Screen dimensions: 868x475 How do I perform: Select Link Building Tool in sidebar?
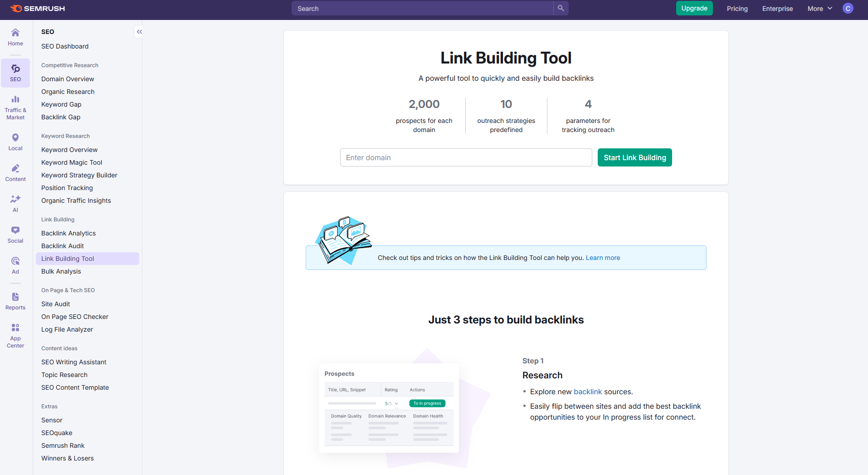pos(88,259)
